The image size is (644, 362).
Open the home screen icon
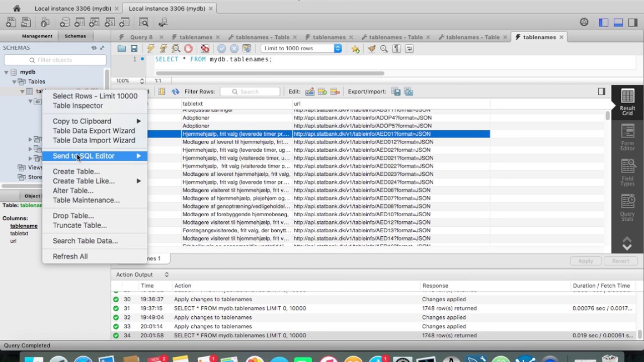click(17, 9)
